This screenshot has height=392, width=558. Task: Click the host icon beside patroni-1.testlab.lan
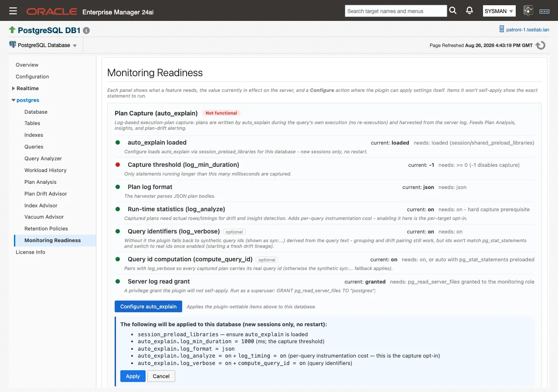pyautogui.click(x=501, y=30)
